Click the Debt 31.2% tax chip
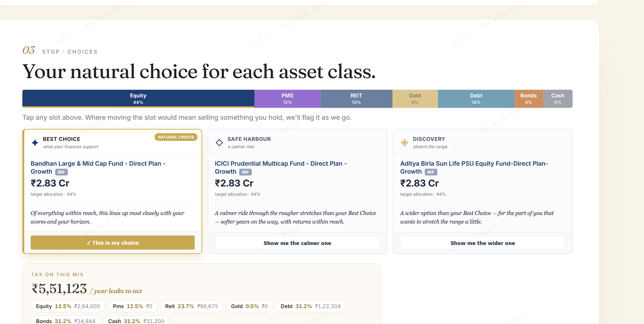Image resolution: width=644 pixels, height=324 pixels. coord(311,306)
